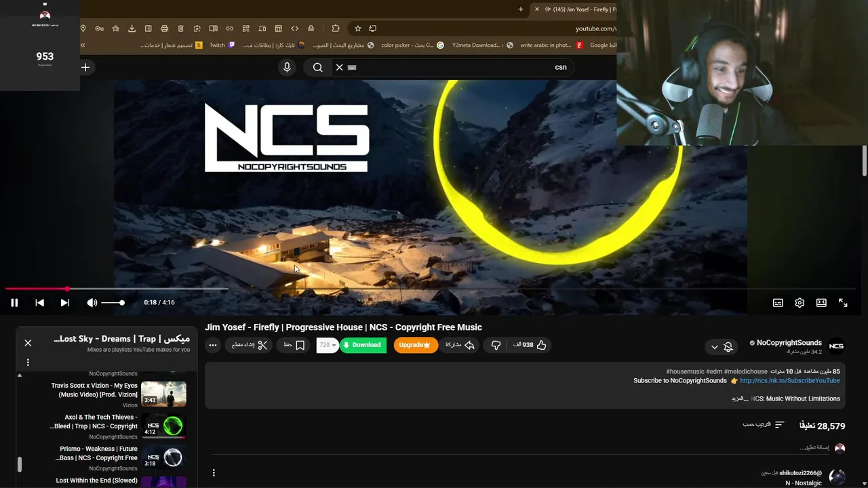This screenshot has width=868, height=488.
Task: Open more actions three-dot menu below video
Action: 213,345
